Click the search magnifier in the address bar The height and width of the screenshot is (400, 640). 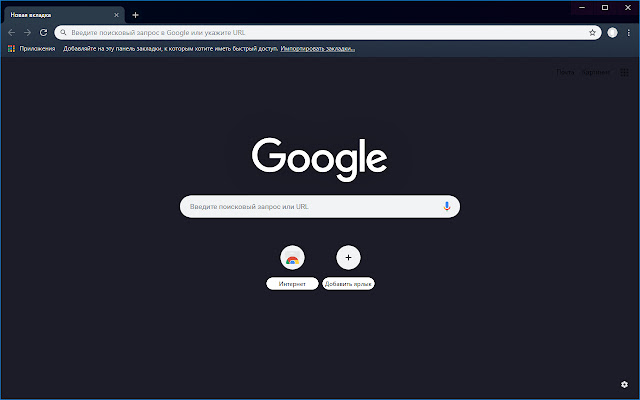pos(63,33)
